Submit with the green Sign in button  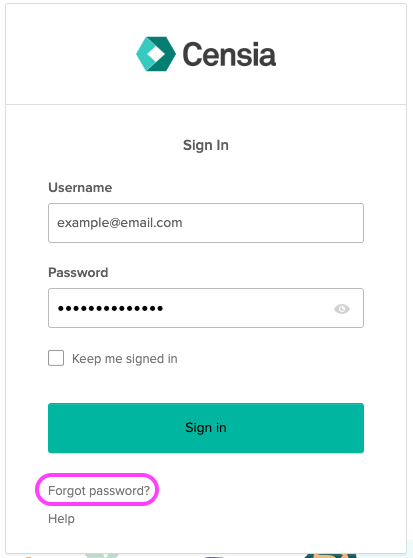point(206,428)
